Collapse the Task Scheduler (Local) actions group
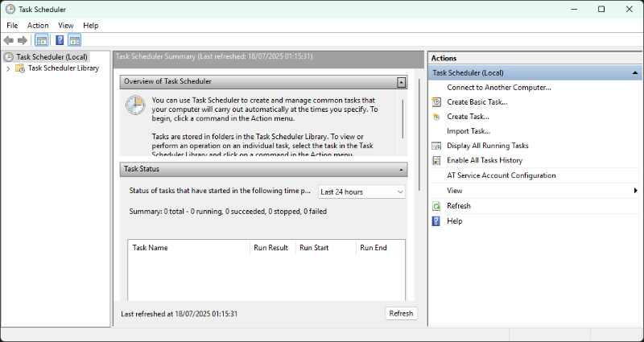The height and width of the screenshot is (342, 644). 635,73
